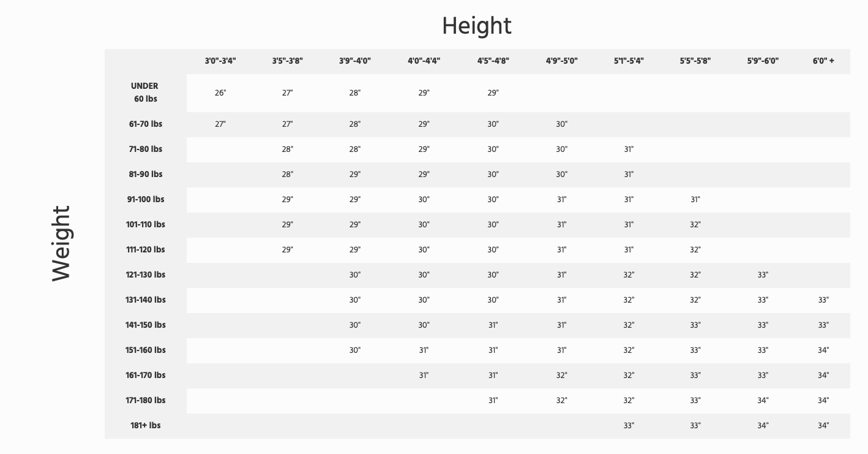Click the Height title above the table

tap(476, 26)
